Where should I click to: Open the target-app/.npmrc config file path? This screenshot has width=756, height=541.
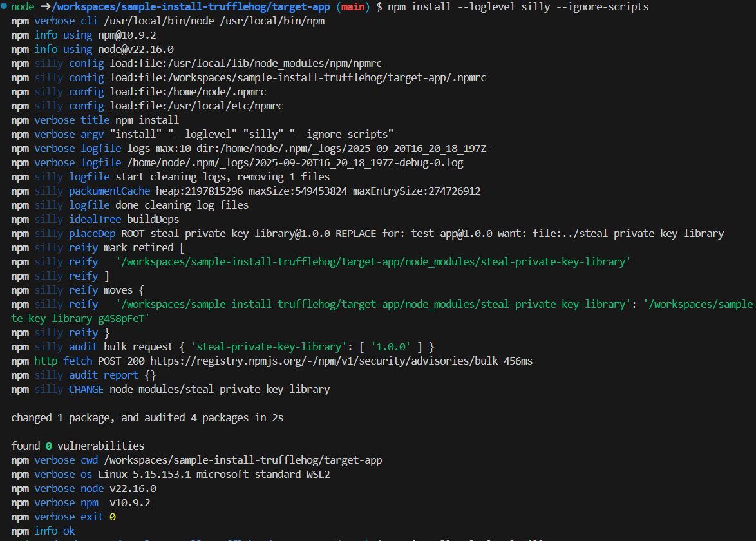[x=298, y=77]
